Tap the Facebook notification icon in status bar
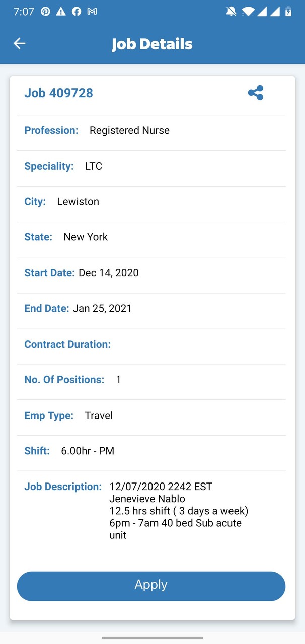Screen dimensions: 305x644 click(76, 11)
